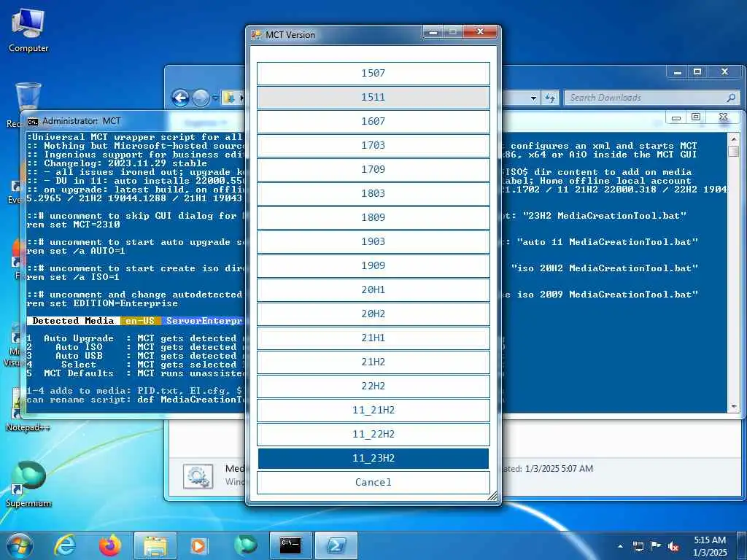The image size is (747, 560).
Task: Choose version 1507 in MCT Version dialog
Action: 373,74
